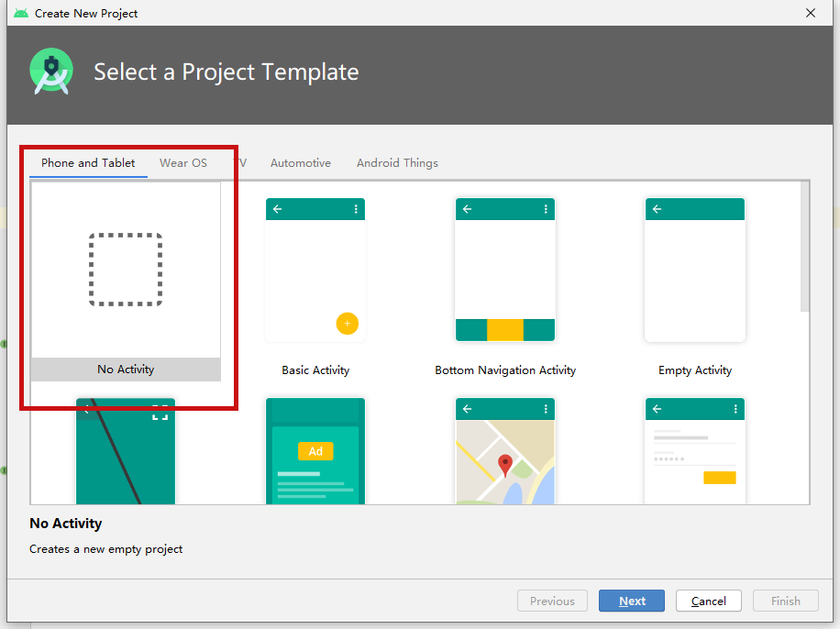Select the login form activity template
This screenshot has height=629, width=840.
pyautogui.click(x=695, y=451)
